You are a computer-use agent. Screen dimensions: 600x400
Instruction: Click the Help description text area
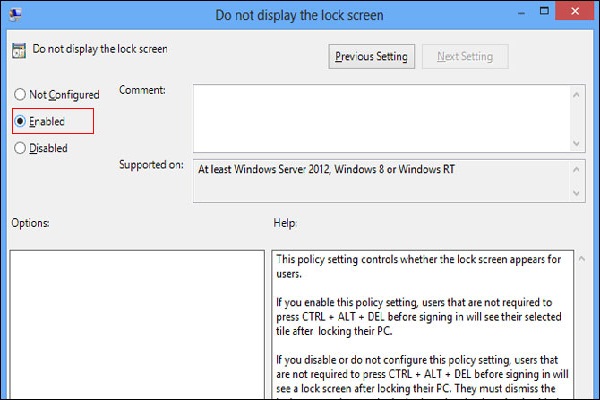click(420, 320)
